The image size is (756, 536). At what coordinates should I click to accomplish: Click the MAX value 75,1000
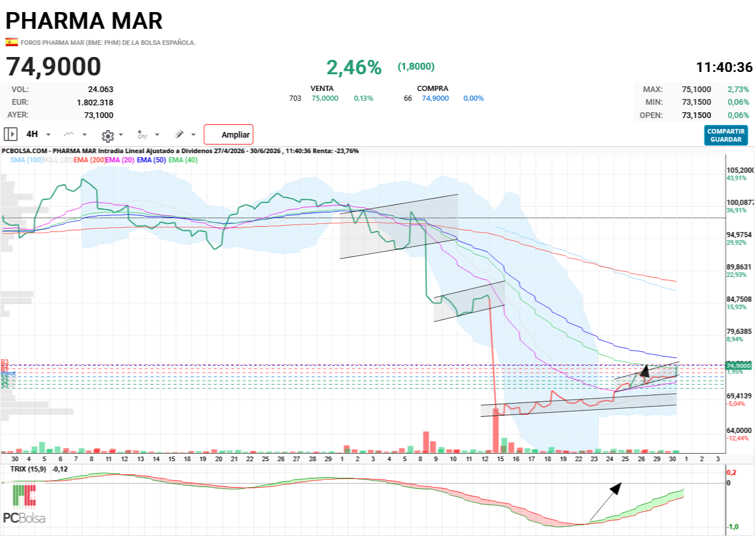[697, 89]
